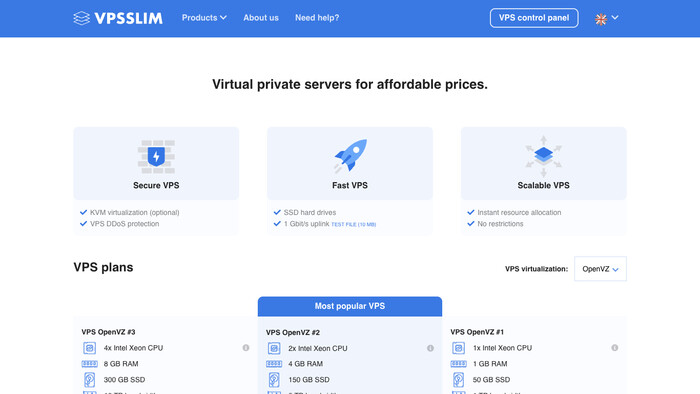Click checkmark beside KVM virtualization (optional)

pos(83,212)
